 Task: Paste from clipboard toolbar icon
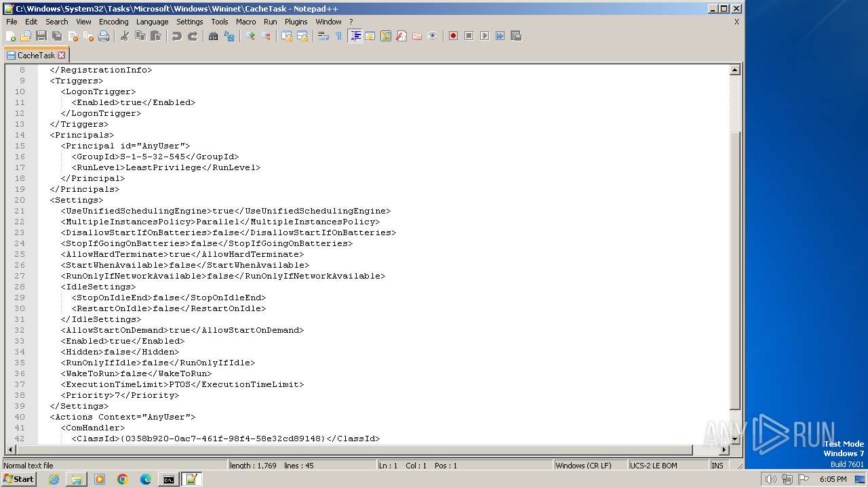point(155,36)
